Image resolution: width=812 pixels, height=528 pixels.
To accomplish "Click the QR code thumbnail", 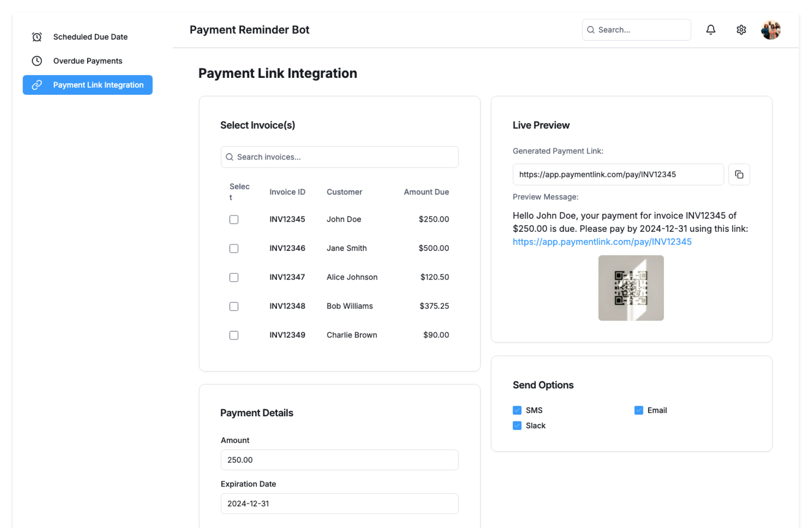I will pos(631,288).
